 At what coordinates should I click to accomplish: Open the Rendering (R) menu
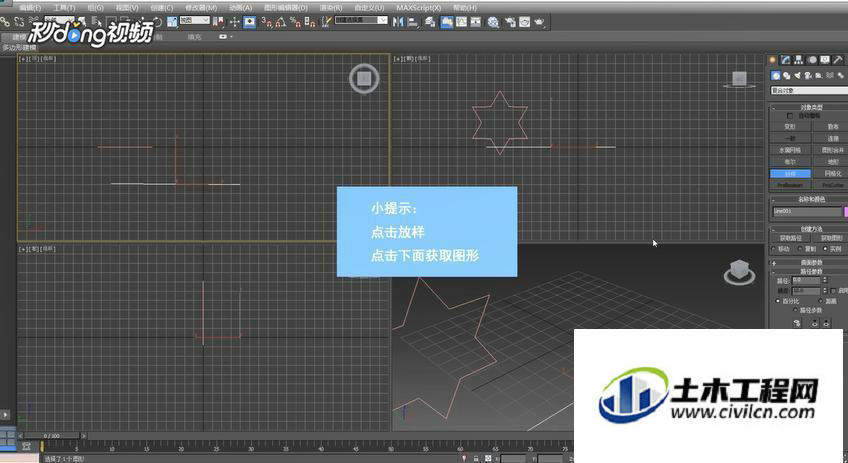(x=330, y=8)
